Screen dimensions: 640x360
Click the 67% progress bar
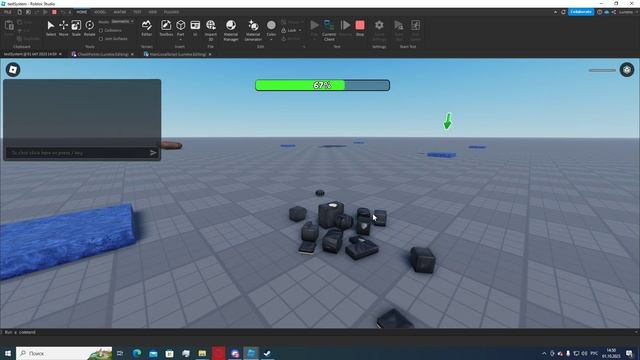click(x=322, y=85)
